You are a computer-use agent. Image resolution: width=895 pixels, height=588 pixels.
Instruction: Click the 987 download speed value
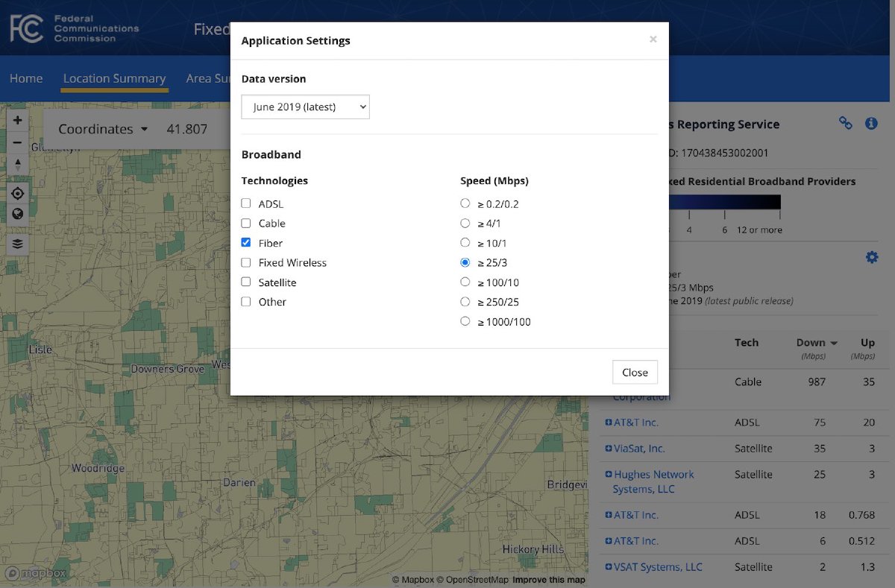tap(817, 382)
